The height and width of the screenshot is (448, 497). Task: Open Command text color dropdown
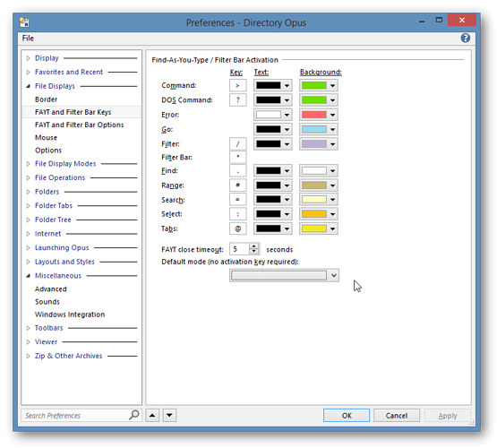coord(273,85)
